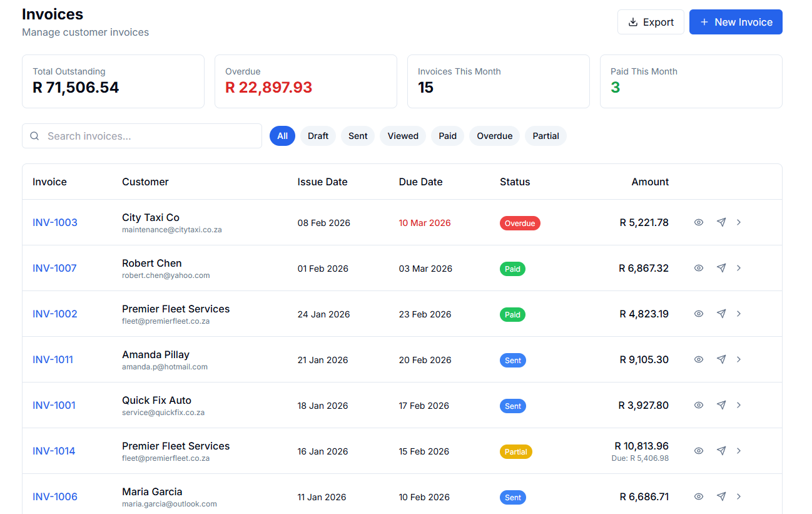
Task: Open INV-1011 details using right chevron
Action: click(739, 359)
